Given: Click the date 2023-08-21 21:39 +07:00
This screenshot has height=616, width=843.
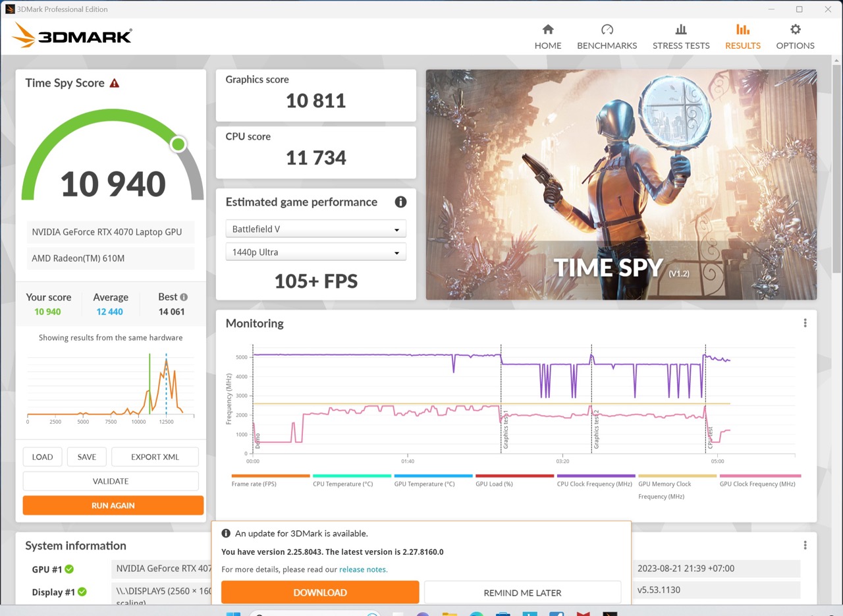Looking at the screenshot, I should click(x=686, y=569).
